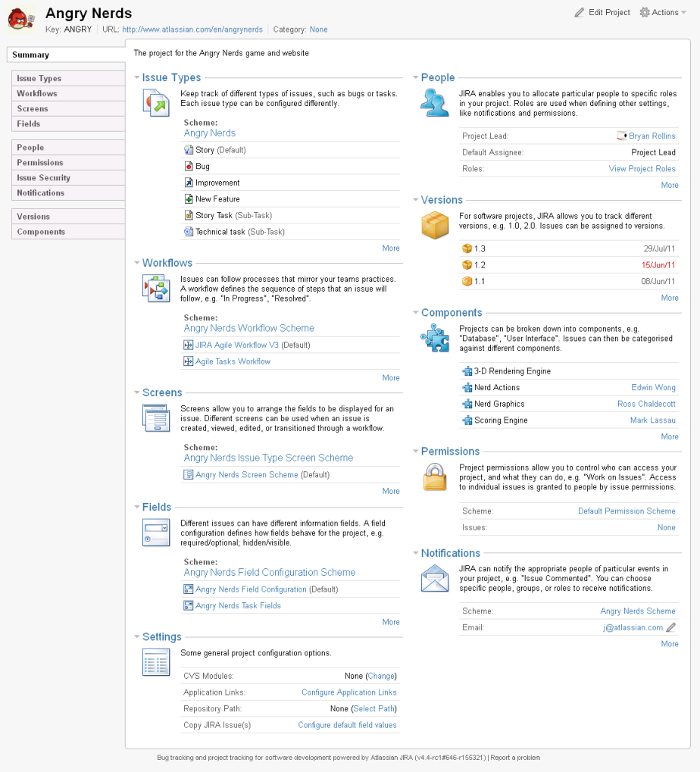Click the Versions box section icon
The width and height of the screenshot is (700, 772).
(x=435, y=225)
